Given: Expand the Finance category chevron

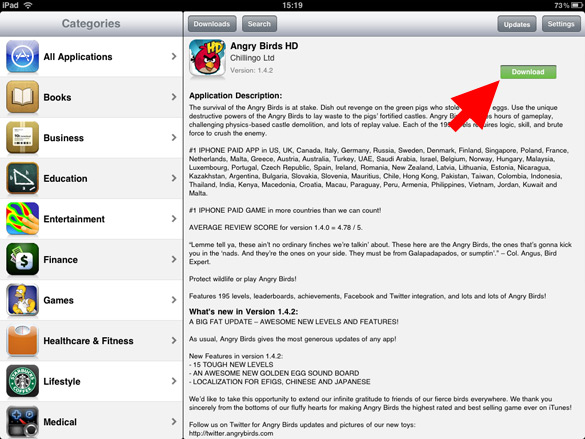Looking at the screenshot, I should (174, 259).
